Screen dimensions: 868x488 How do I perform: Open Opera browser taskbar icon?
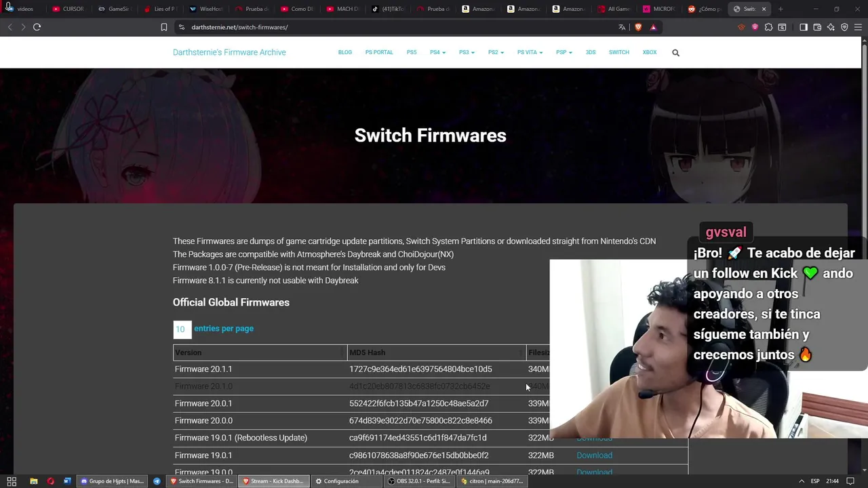tap(50, 481)
